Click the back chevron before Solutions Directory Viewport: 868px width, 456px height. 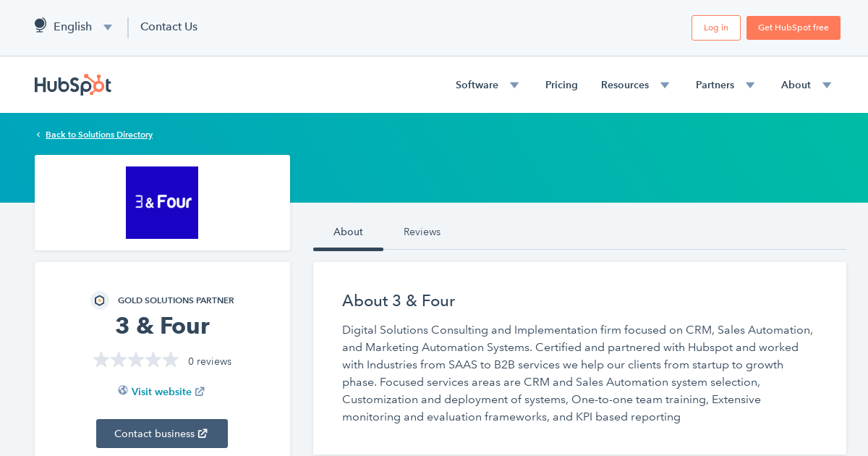click(x=38, y=135)
